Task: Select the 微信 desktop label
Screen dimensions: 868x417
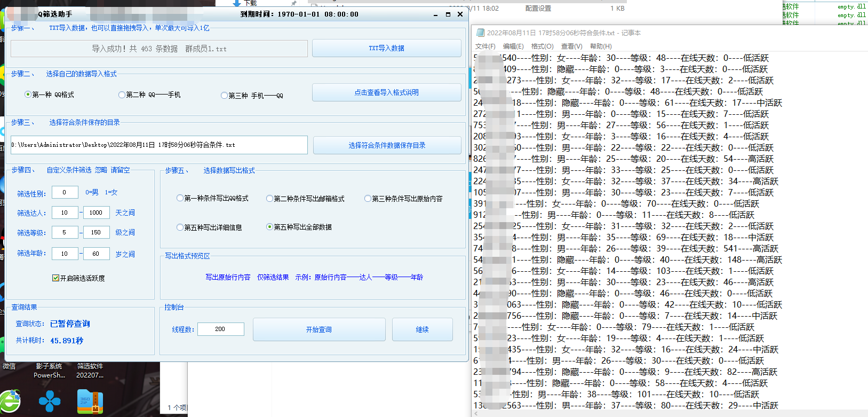Action: coord(9,366)
